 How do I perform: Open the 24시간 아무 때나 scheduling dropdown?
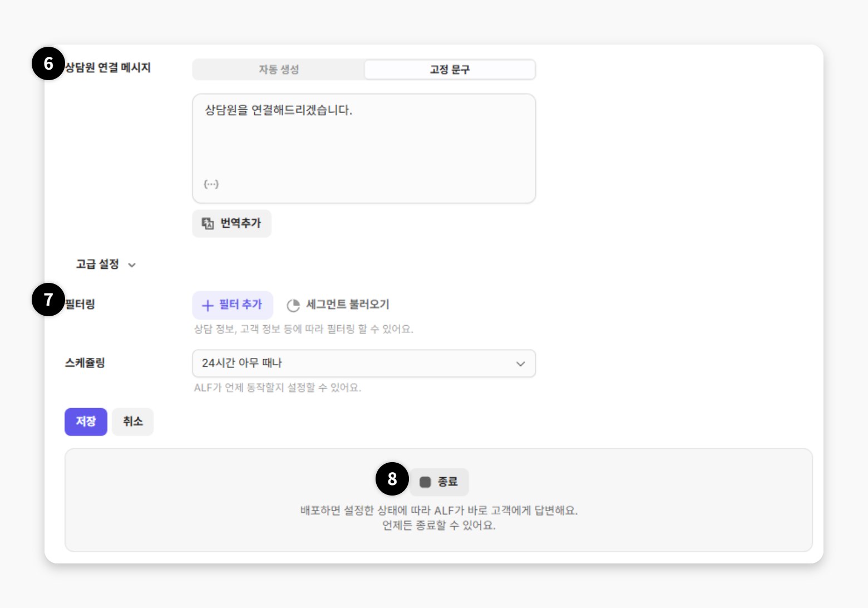[x=356, y=363]
